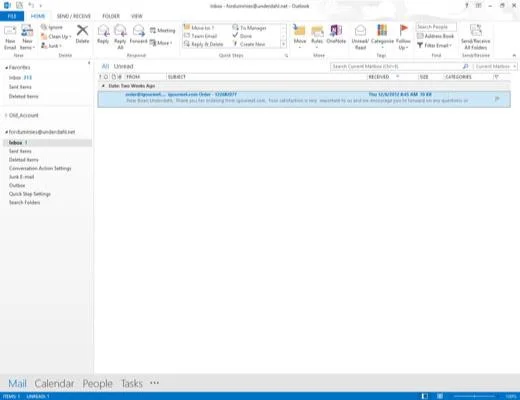Delete the selected message with the X icon
Screen dimensions: 520x400
[x=82, y=30]
